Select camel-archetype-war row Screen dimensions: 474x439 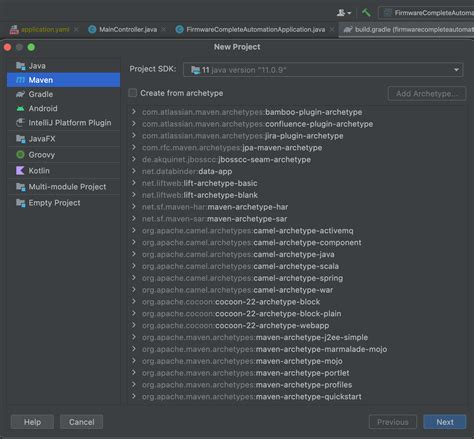(x=297, y=290)
